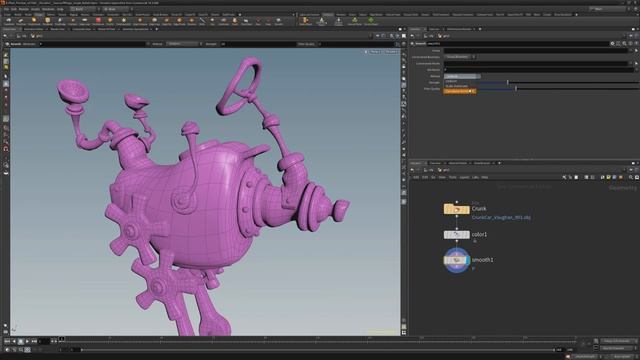This screenshot has height=360, width=640.
Task: Click into the Group input field
Action: [536, 51]
